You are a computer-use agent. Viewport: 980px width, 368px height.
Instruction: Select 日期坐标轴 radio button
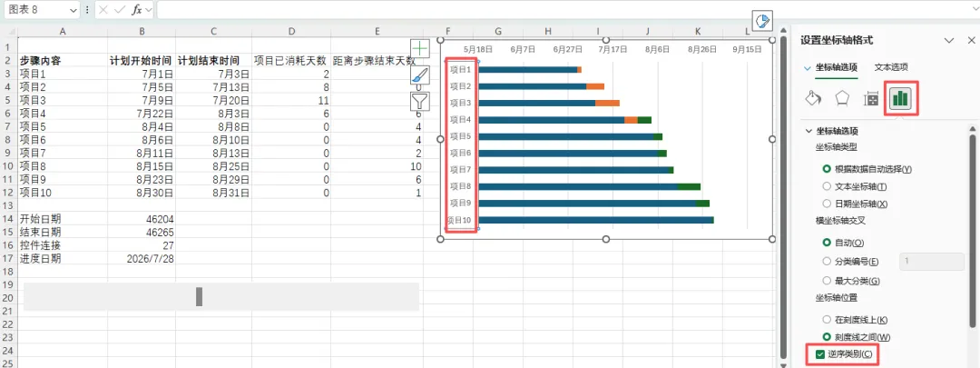click(827, 204)
